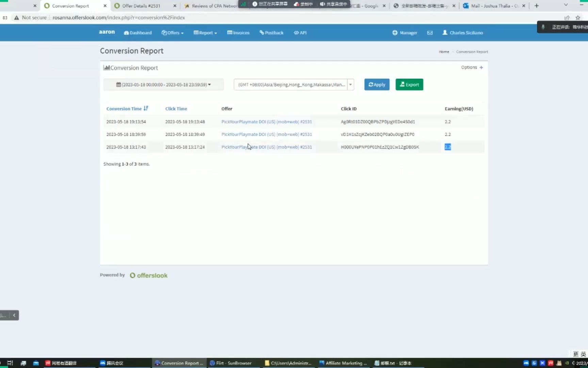Click ID H000UYePNP0P01hEzZQ1Cw1ZgDB0SK cell
This screenshot has width=588, height=368.
point(380,147)
